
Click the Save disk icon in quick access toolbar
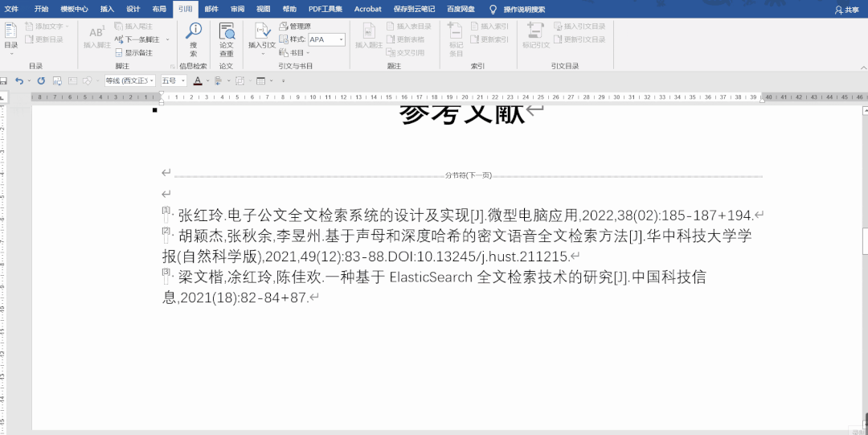[3, 81]
